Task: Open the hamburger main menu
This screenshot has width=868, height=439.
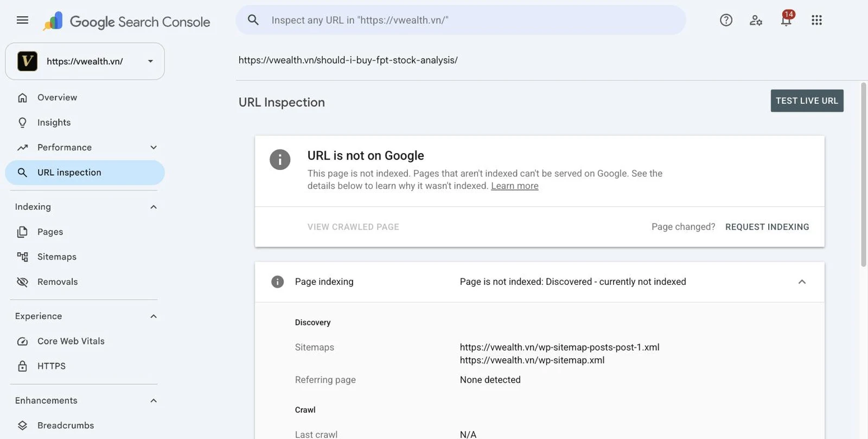Action: (22, 20)
